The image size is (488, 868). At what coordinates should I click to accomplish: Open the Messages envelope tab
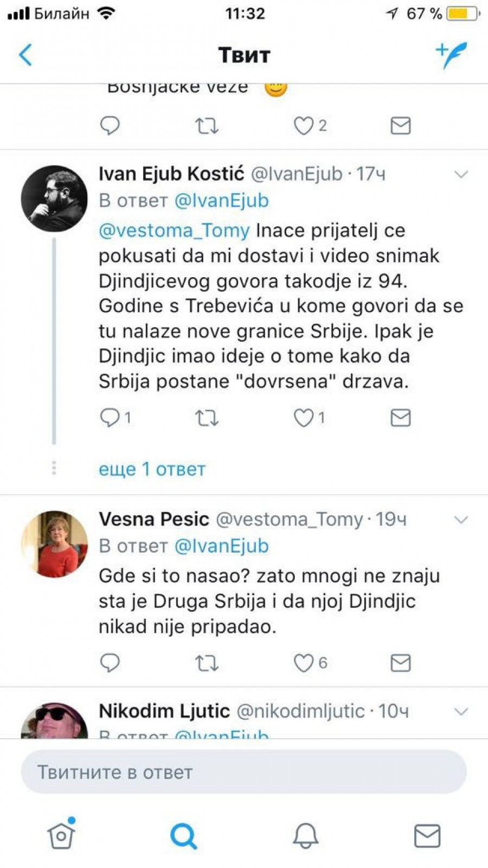click(x=427, y=835)
